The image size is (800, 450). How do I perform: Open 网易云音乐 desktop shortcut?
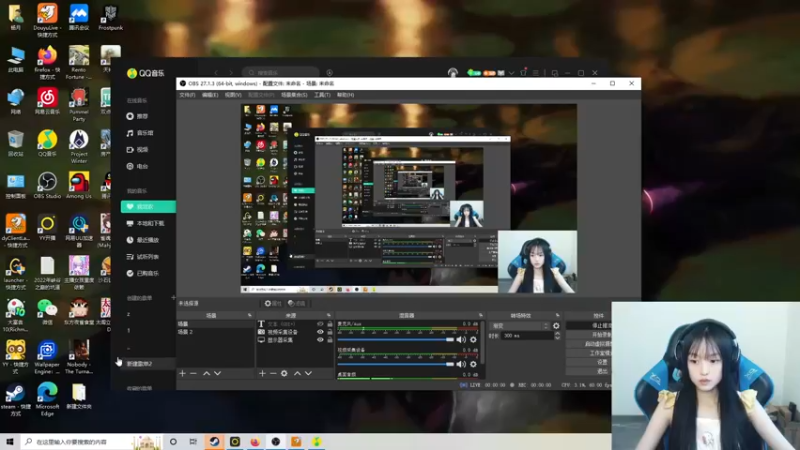47,101
